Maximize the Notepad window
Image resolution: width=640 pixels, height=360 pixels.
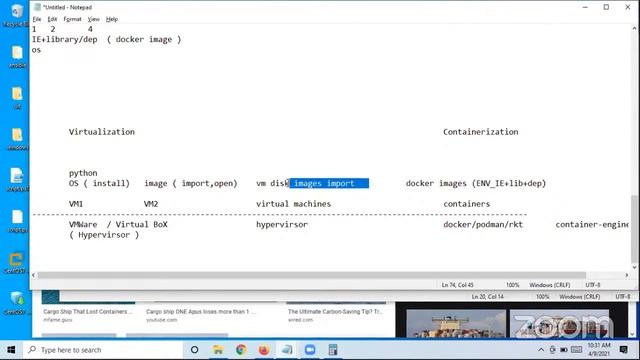click(x=607, y=7)
